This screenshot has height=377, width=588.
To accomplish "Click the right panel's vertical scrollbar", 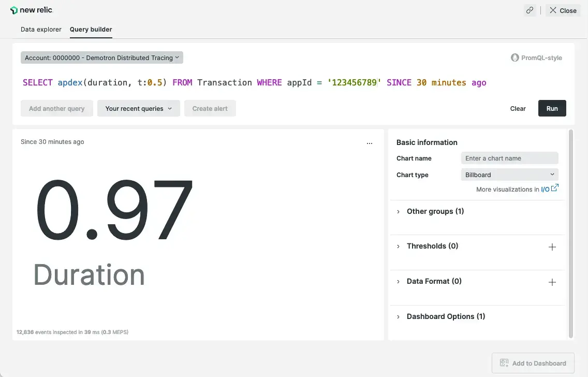I will [x=571, y=233].
